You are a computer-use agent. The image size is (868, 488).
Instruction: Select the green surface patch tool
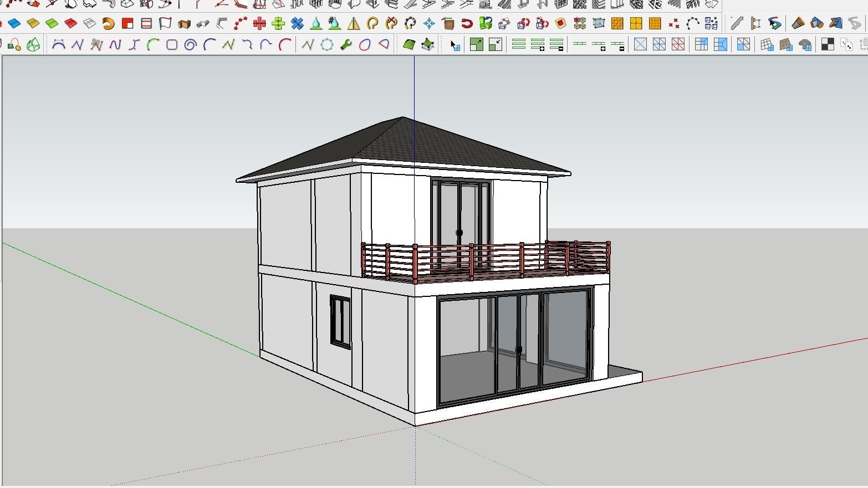coord(52,23)
